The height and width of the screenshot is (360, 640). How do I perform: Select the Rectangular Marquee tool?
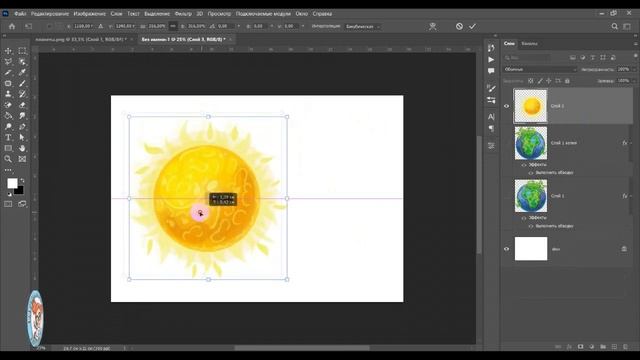22,51
